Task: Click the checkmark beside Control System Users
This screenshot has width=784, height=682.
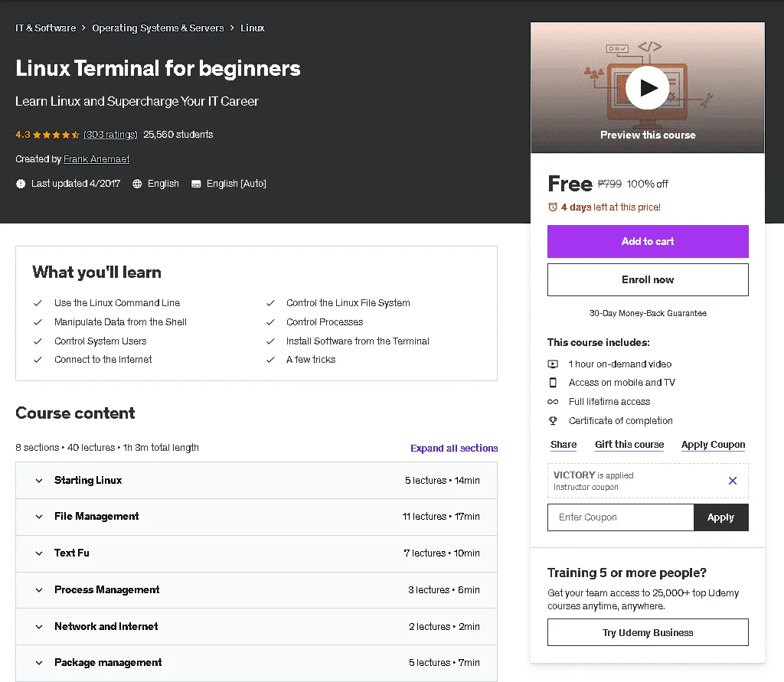Action: tap(38, 341)
